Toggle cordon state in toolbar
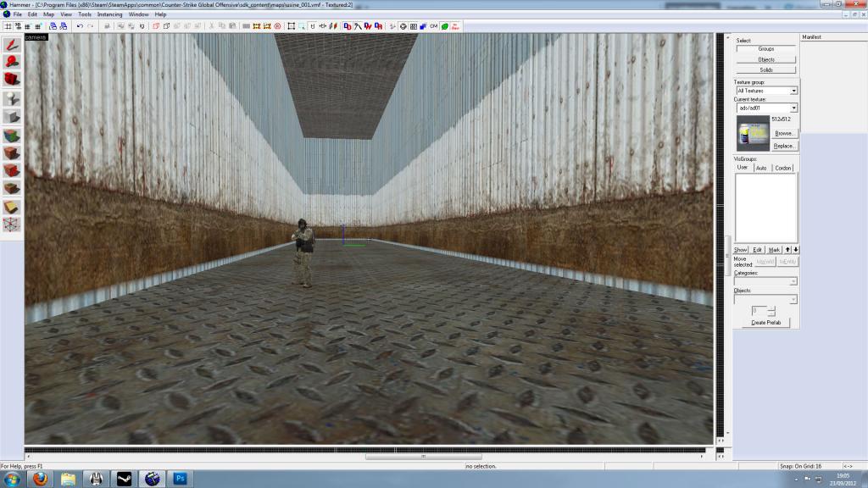Image resolution: width=868 pixels, height=488 pixels. click(256, 26)
